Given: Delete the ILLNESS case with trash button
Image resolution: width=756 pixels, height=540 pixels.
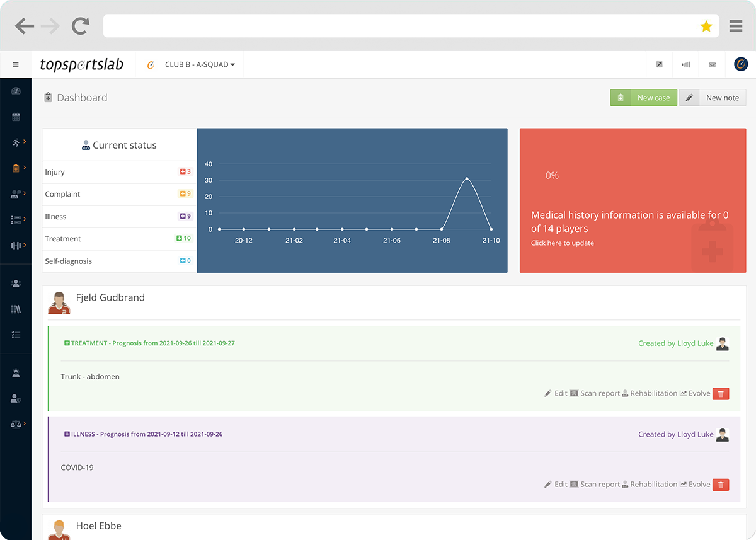Looking at the screenshot, I should [721, 485].
